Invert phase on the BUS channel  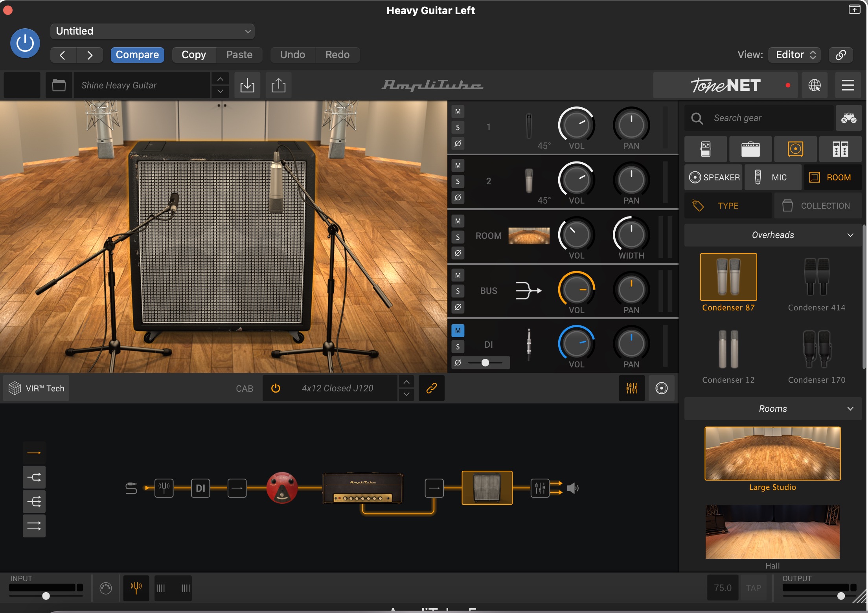tap(458, 307)
